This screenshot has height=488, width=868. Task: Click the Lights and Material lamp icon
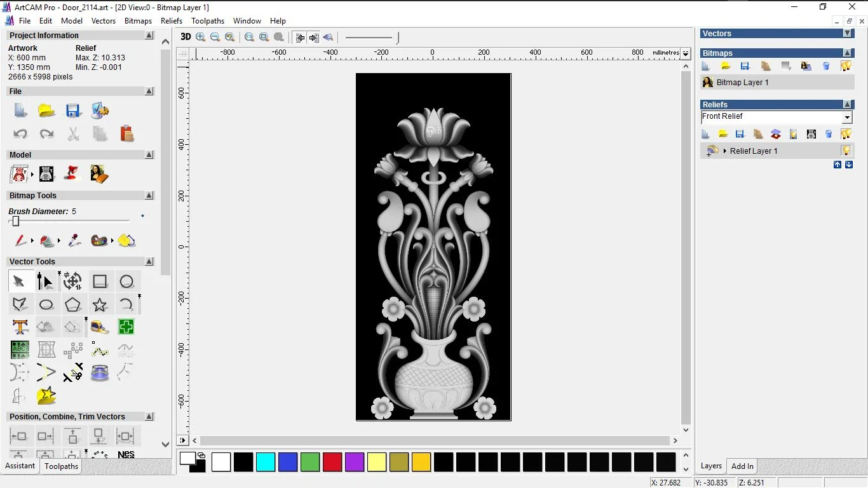pos(72,173)
